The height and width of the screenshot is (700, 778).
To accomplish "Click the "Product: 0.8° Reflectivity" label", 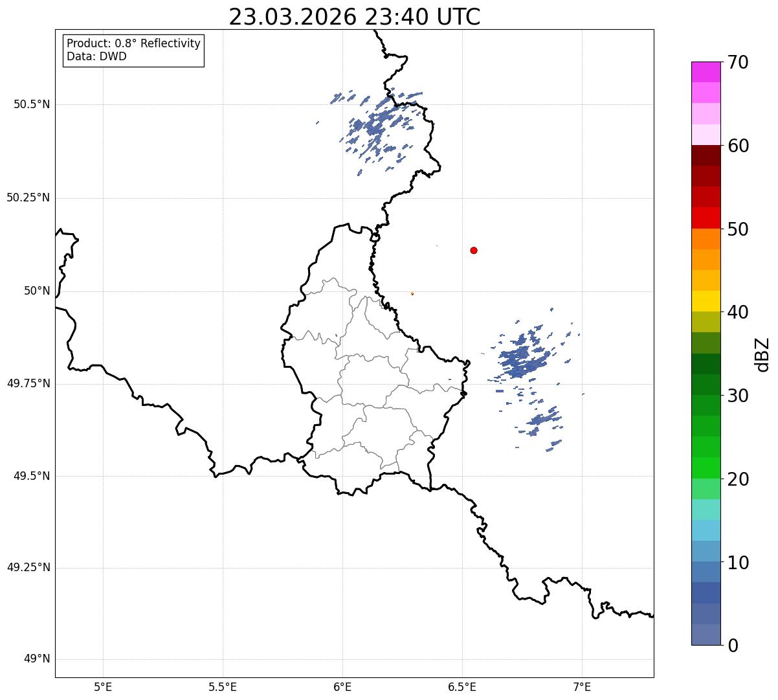I will (x=134, y=43).
